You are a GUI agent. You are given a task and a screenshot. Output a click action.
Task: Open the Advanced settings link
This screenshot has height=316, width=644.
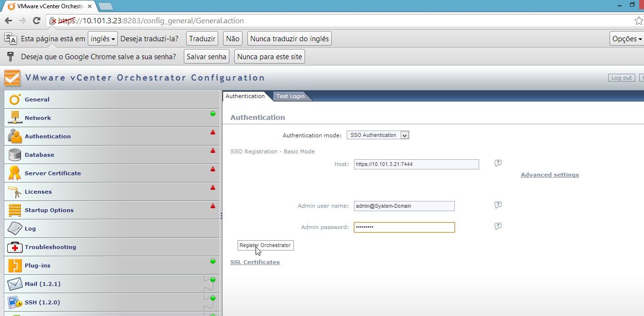coord(549,175)
